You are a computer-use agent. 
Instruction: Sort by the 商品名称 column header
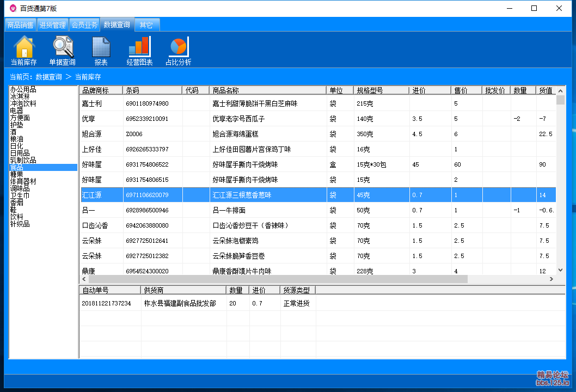pos(268,90)
